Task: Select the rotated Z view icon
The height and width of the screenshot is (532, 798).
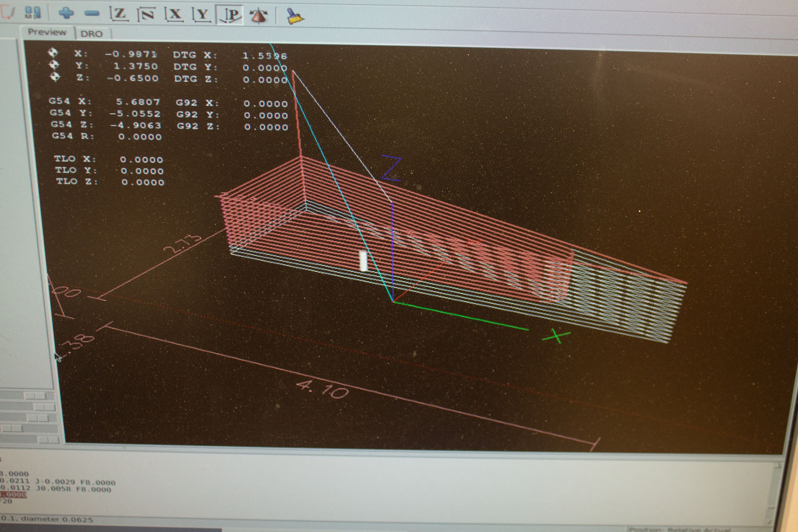Action: (146, 14)
